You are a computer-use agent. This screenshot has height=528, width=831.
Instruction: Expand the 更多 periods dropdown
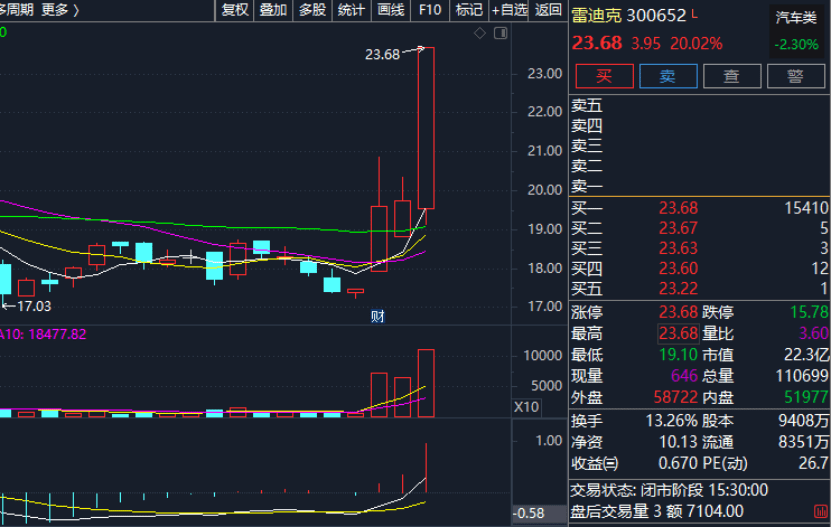click(60, 10)
